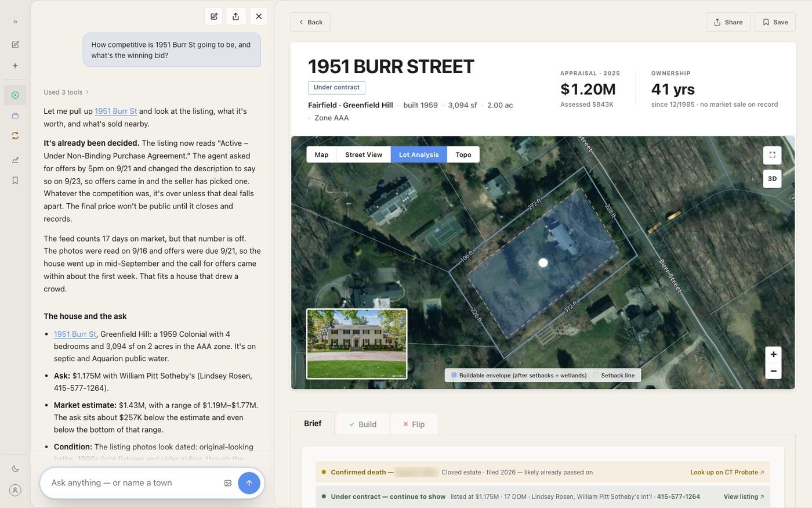Image resolution: width=812 pixels, height=508 pixels.
Task: Open saved bookmarks sidebar icon
Action: pyautogui.click(x=15, y=181)
